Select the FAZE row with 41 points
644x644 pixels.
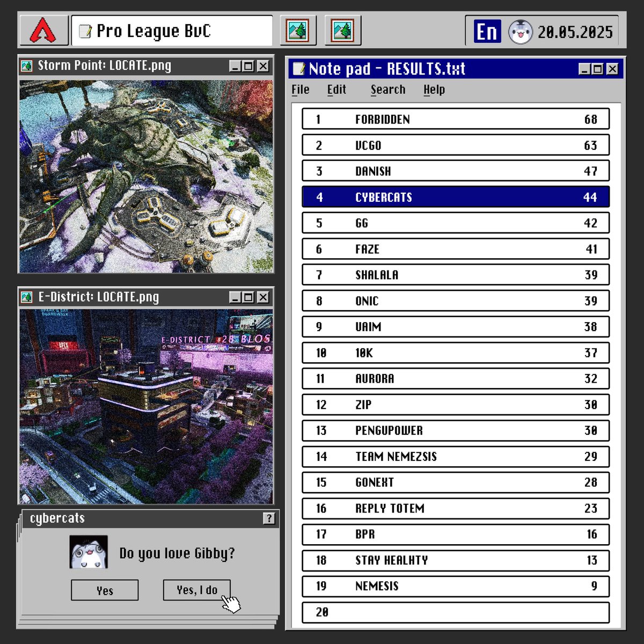pyautogui.click(x=456, y=248)
